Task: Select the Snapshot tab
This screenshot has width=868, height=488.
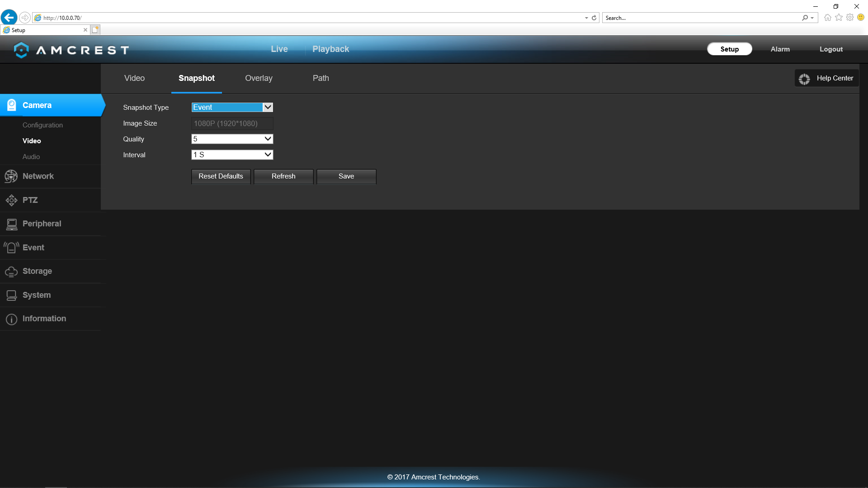Action: (x=197, y=78)
